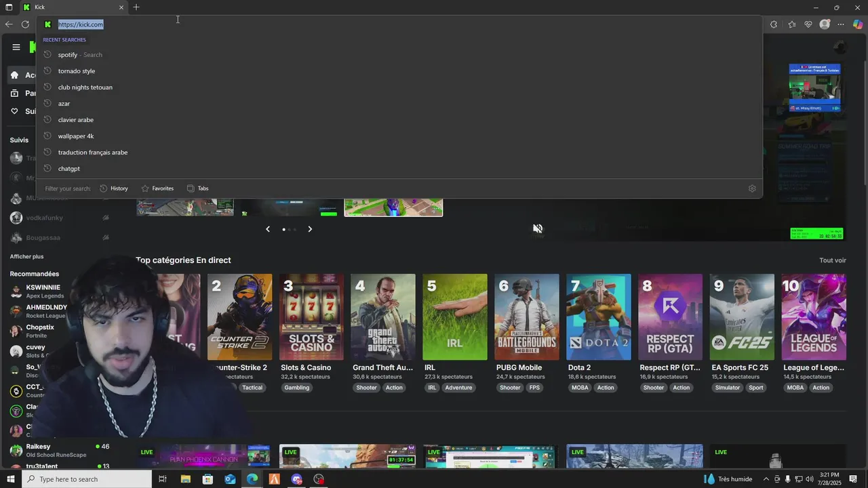
Task: Select 'traduction français arabe' recent search
Action: (399, 152)
